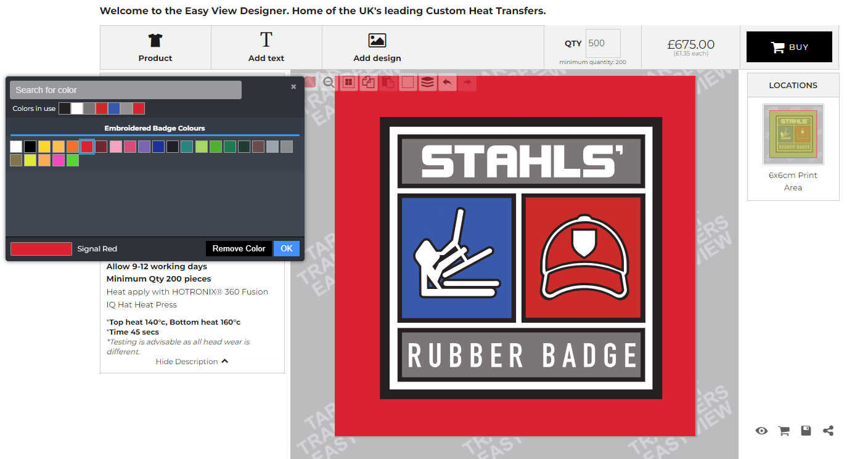Click the Remove Color button
The image size is (868, 459).
239,248
